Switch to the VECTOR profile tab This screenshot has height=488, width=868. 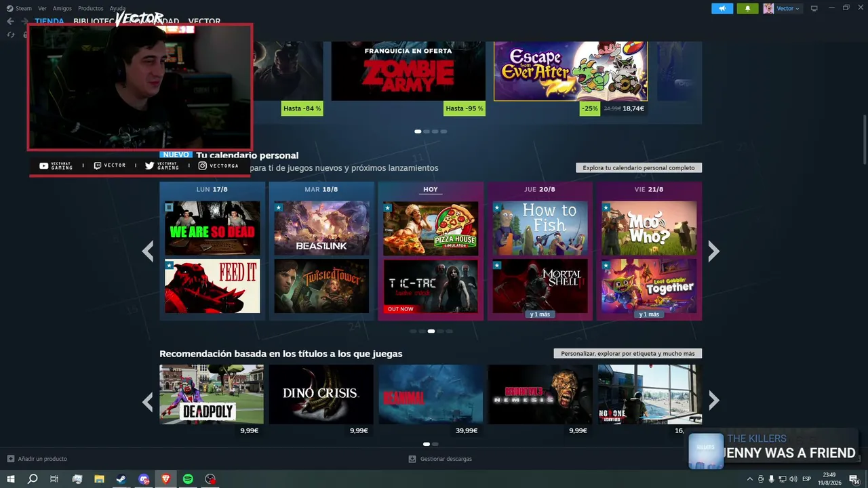pos(204,21)
